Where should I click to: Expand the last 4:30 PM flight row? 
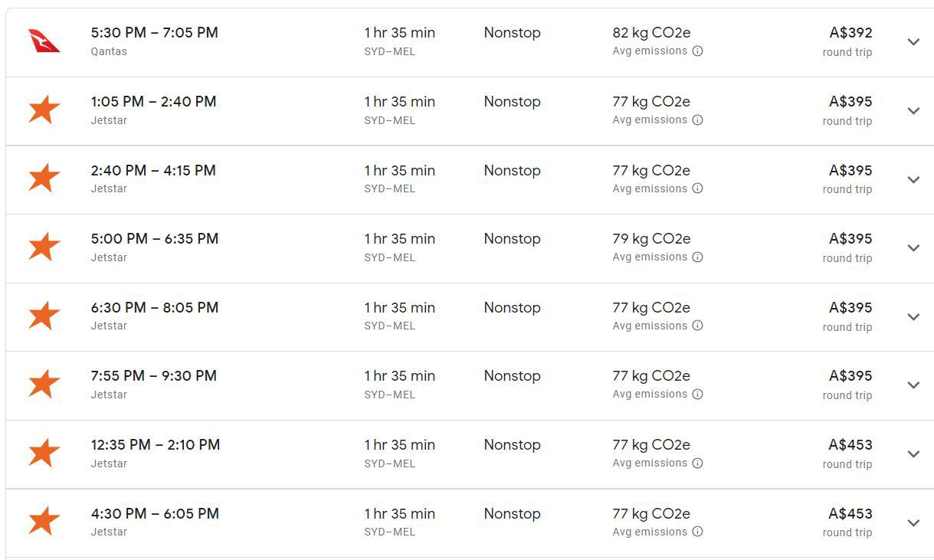tap(913, 522)
